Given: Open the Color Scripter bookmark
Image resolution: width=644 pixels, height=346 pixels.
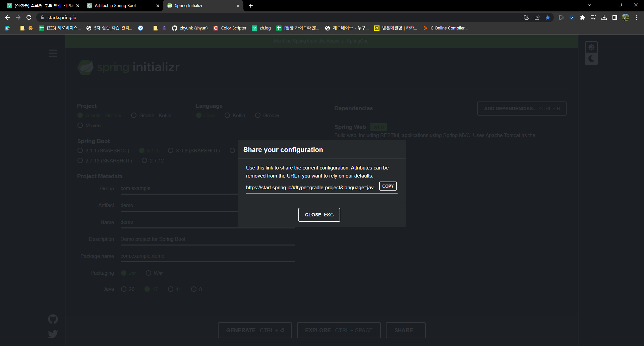Looking at the screenshot, I should [230, 28].
